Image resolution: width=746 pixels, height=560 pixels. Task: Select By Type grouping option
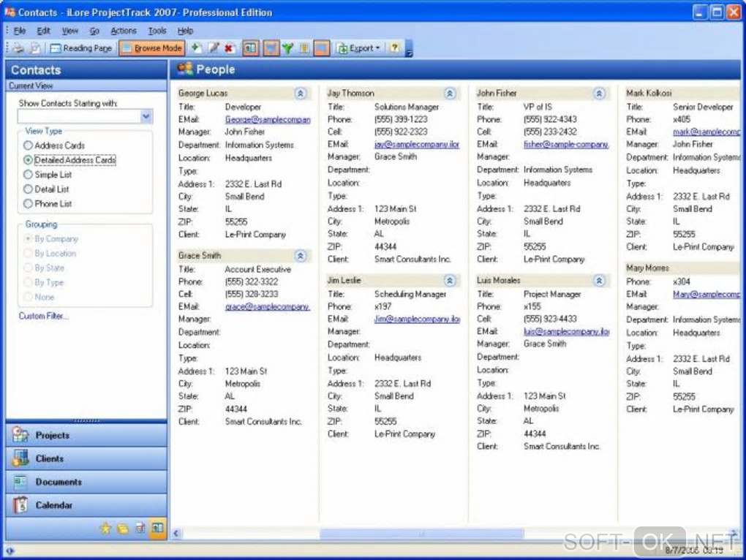[43, 282]
